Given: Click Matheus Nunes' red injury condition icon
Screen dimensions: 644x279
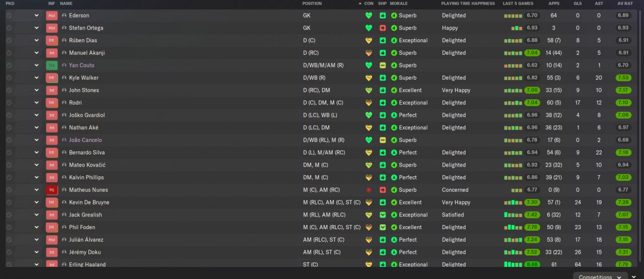Looking at the screenshot, I should pyautogui.click(x=369, y=190).
